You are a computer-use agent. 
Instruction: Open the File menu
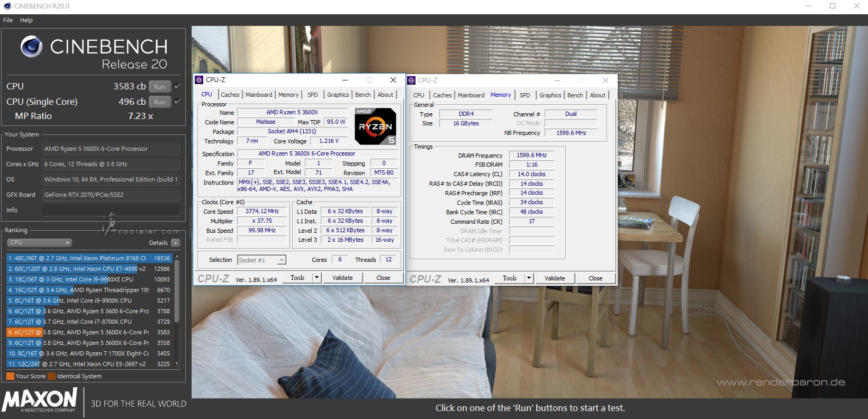click(8, 20)
